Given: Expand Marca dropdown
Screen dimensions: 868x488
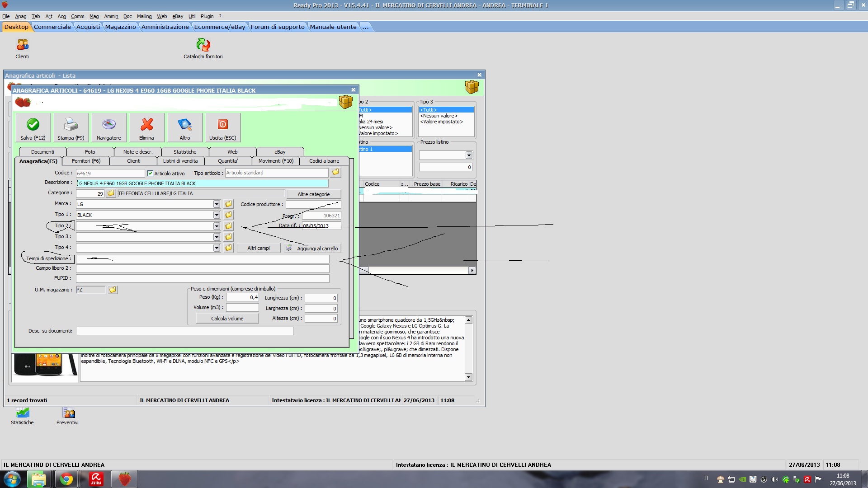Looking at the screenshot, I should (x=217, y=204).
